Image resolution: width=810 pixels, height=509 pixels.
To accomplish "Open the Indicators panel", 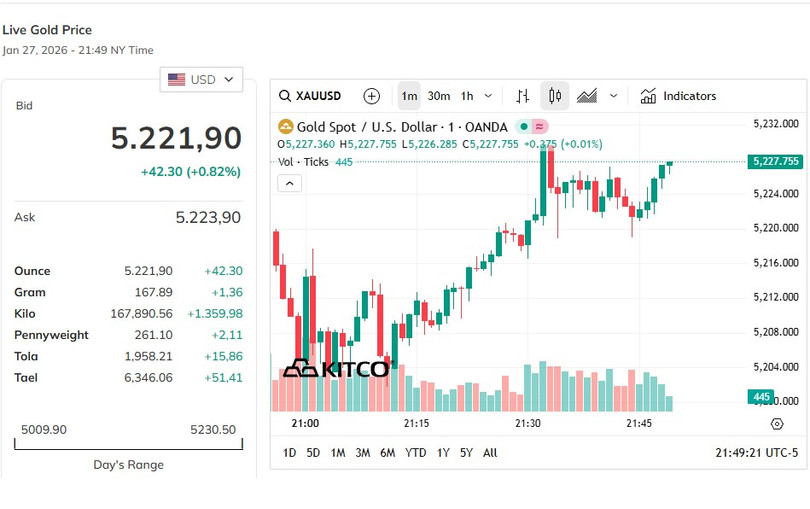I will [x=678, y=96].
